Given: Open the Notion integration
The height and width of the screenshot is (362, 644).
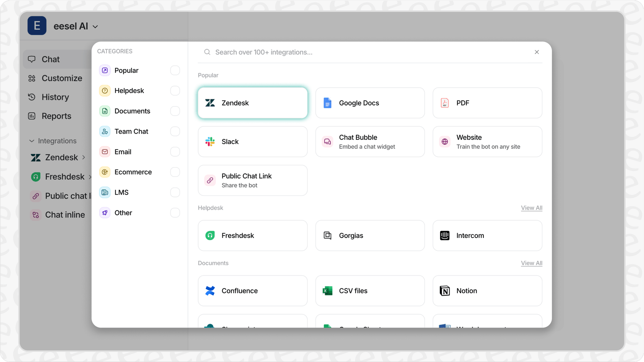Looking at the screenshot, I should click(487, 290).
